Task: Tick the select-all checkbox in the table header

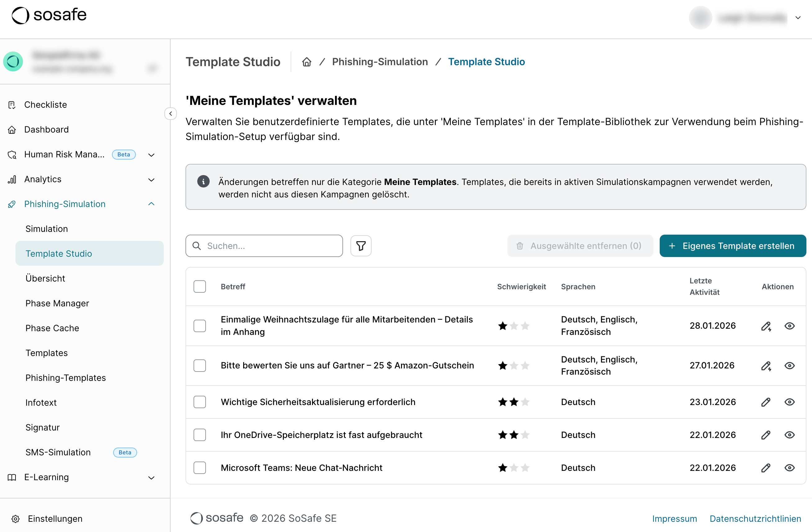Action: tap(200, 287)
